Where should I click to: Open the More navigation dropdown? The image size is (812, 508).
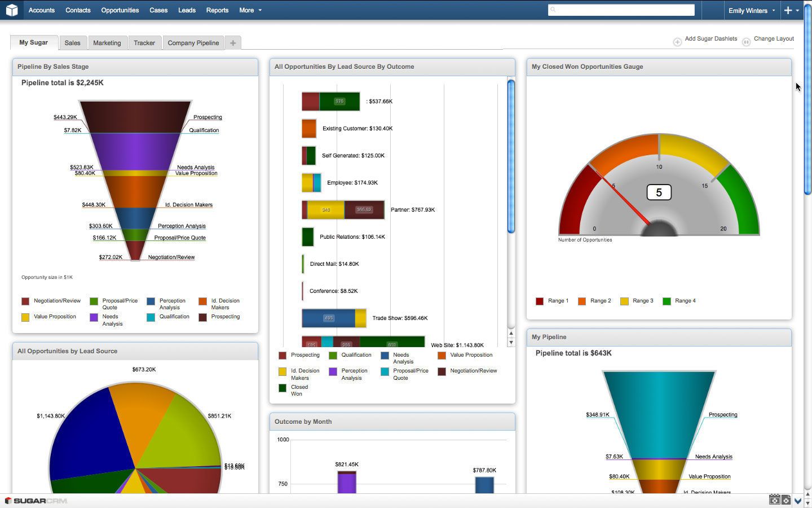(250, 10)
